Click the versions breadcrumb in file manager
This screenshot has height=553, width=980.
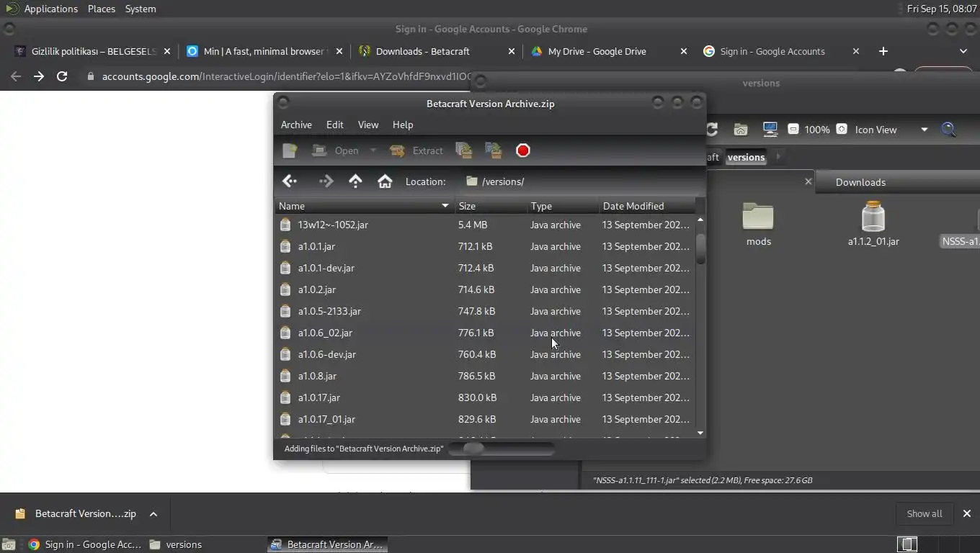coord(746,157)
